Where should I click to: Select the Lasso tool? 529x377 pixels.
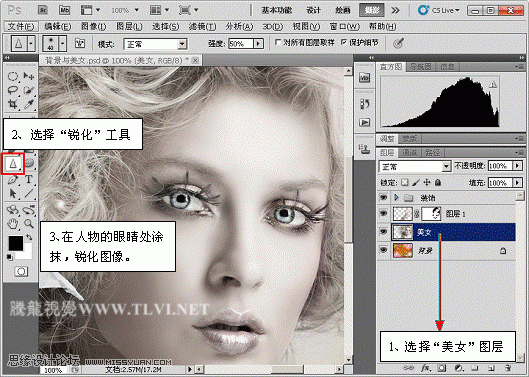[13, 90]
